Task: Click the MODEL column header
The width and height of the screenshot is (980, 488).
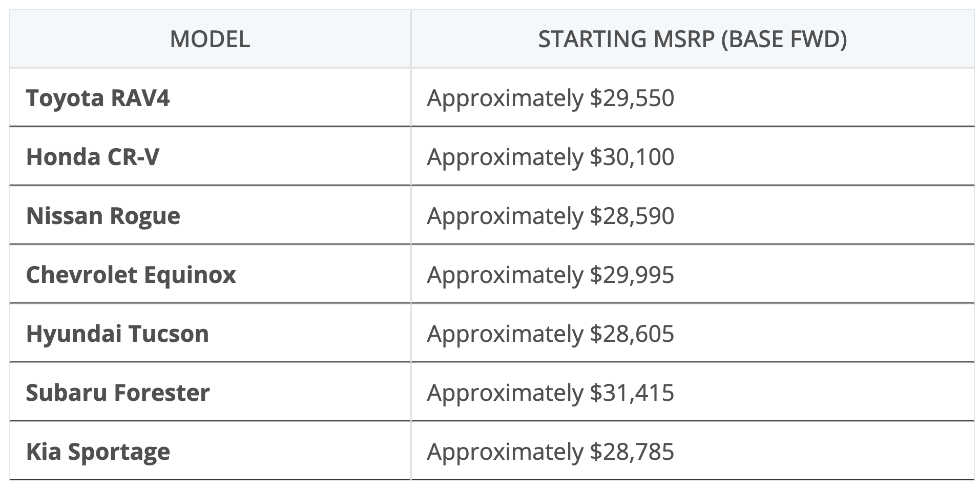Action: click(210, 39)
